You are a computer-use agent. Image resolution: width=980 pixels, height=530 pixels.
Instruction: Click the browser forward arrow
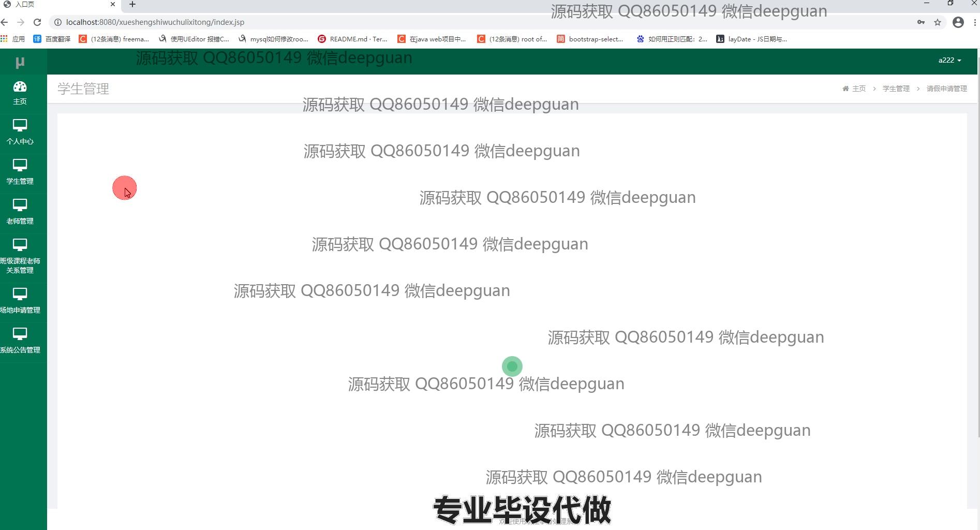pyautogui.click(x=21, y=22)
